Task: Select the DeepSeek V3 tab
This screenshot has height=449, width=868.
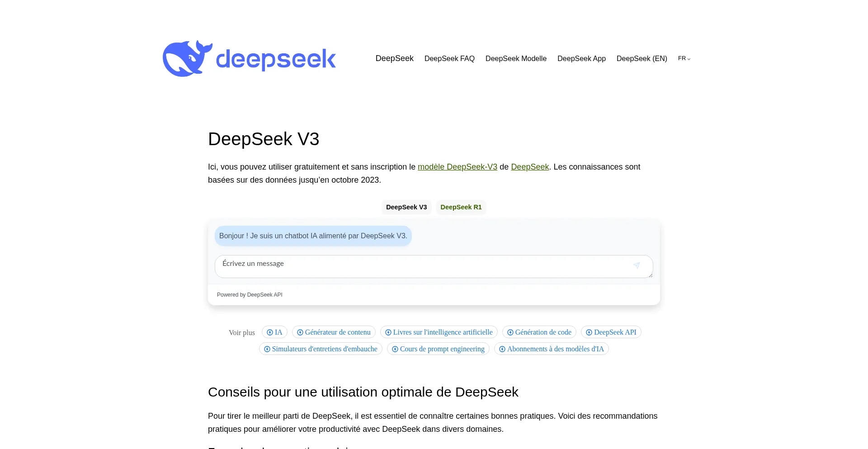Action: tap(406, 207)
